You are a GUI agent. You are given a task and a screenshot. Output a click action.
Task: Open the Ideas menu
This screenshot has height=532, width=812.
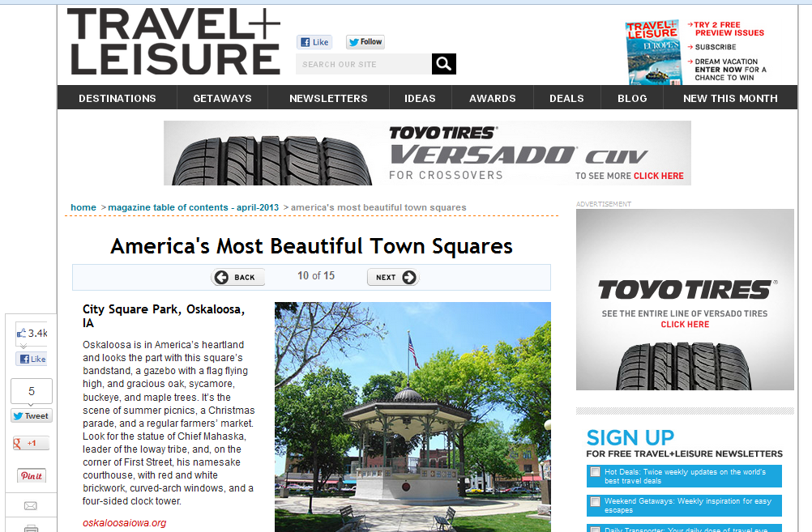click(420, 98)
